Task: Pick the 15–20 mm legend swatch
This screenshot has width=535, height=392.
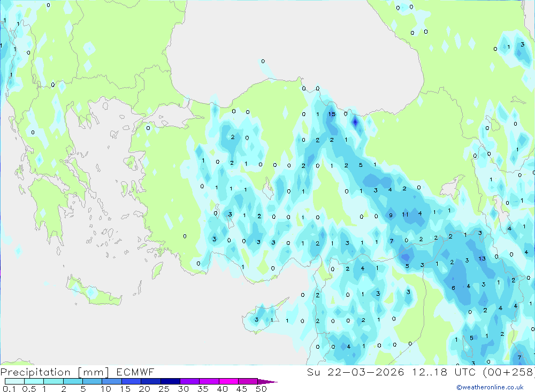Action: click(x=131, y=381)
